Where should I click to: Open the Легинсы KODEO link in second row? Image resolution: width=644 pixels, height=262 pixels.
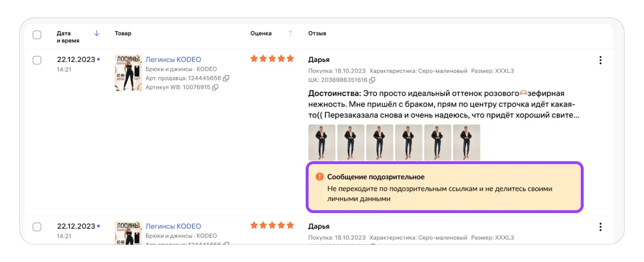[x=173, y=226]
